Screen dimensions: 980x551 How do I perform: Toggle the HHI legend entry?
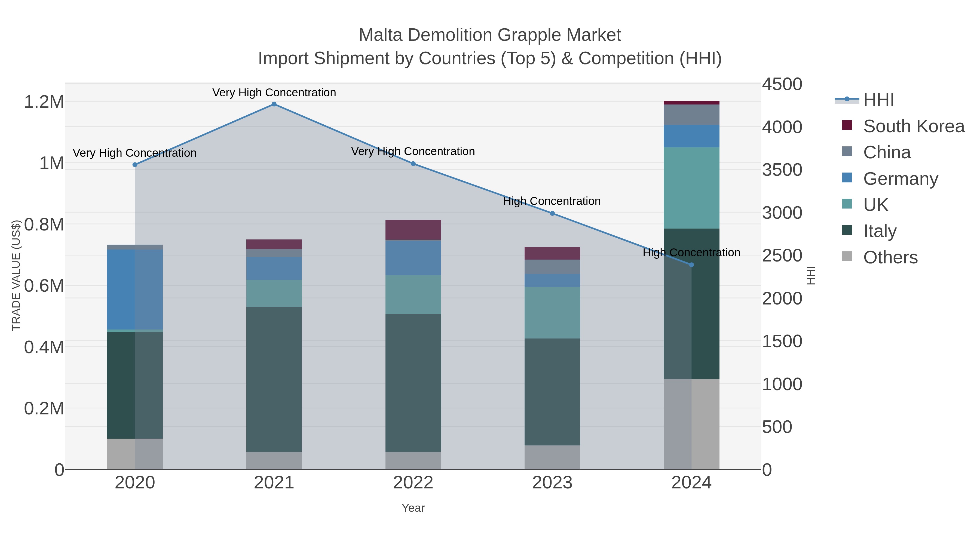tap(864, 100)
